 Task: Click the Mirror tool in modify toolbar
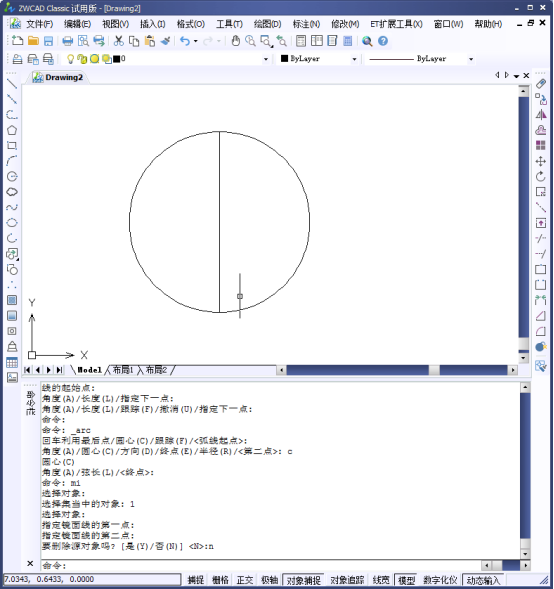(x=541, y=115)
